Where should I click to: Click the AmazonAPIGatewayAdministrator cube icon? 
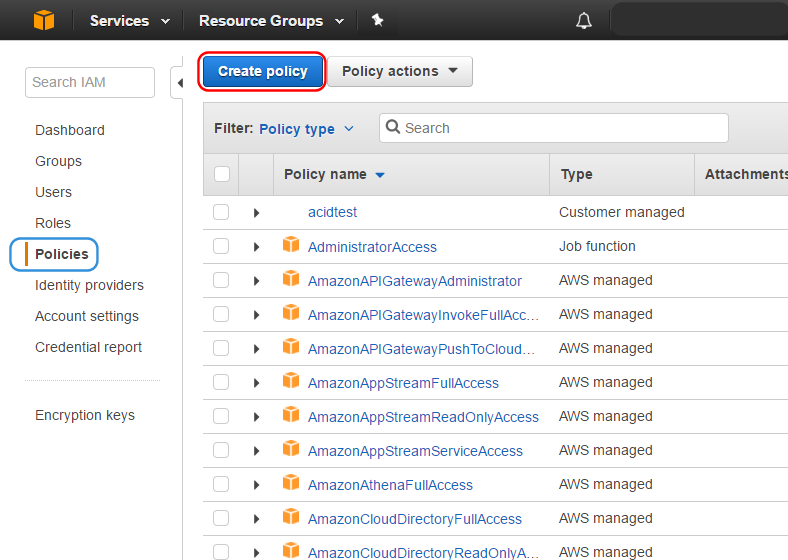tap(291, 278)
